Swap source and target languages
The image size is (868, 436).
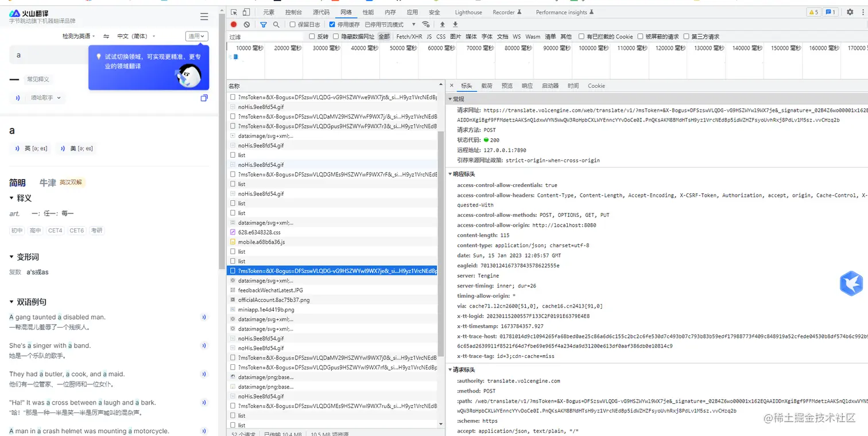click(x=106, y=36)
